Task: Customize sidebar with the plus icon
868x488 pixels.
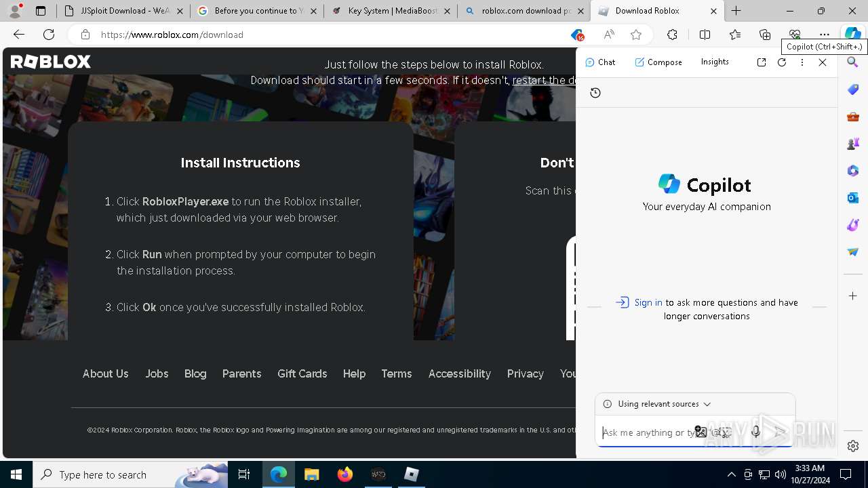Action: 853,296
